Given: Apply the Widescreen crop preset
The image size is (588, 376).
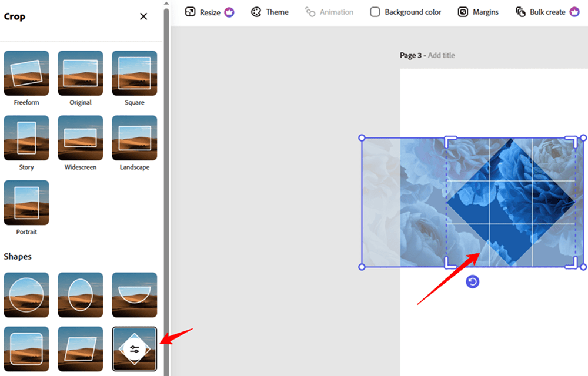Looking at the screenshot, I should pos(80,138).
